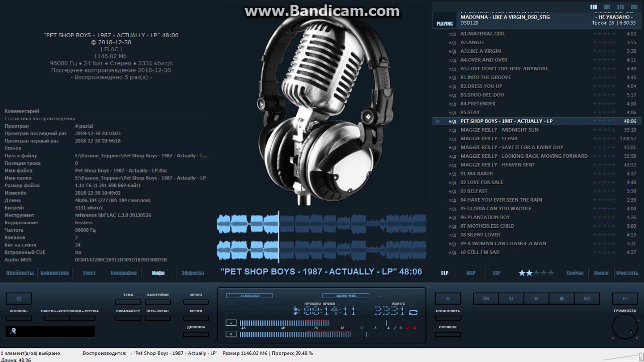
Task: Select the second layout icon at top right
Action: [607, 7]
